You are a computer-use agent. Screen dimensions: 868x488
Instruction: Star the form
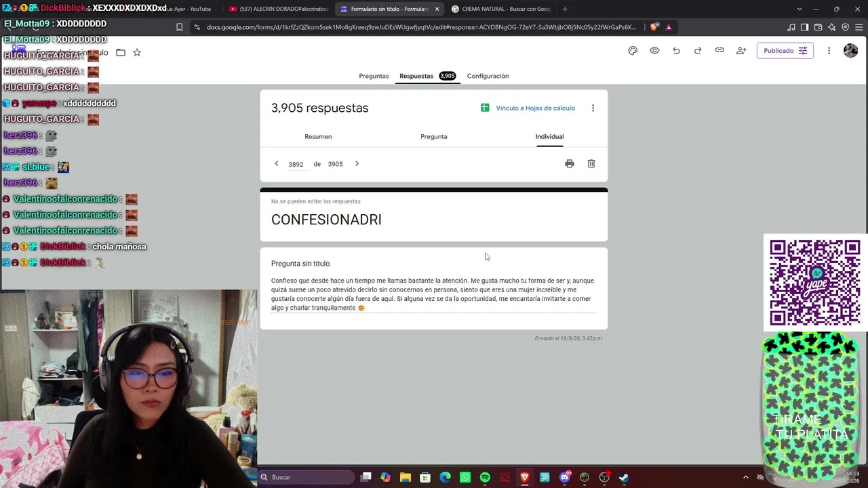[137, 52]
